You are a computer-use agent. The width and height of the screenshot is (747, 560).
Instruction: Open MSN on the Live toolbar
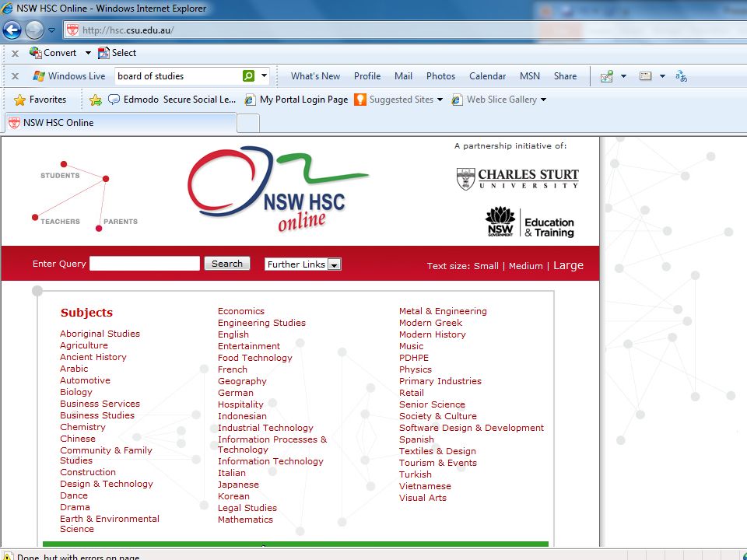pos(530,76)
